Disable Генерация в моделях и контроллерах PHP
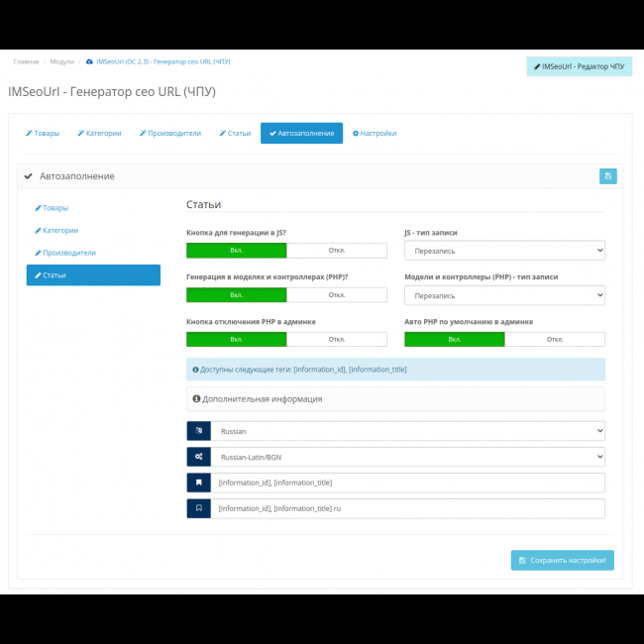The height and width of the screenshot is (644, 644). pos(336,295)
